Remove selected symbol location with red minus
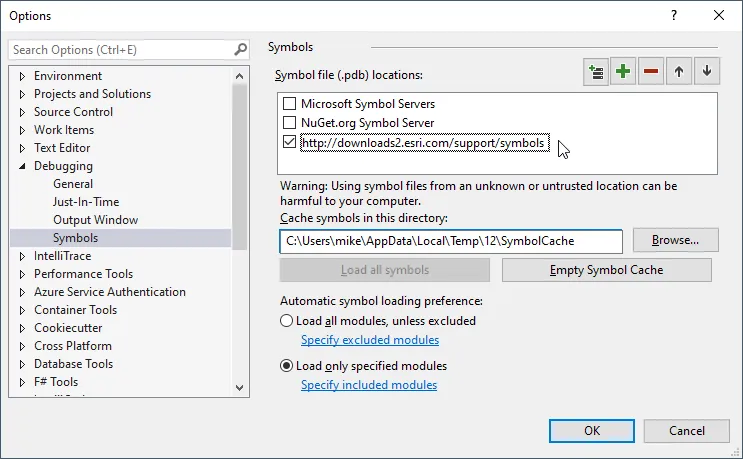This screenshot has height=459, width=743. [x=651, y=72]
